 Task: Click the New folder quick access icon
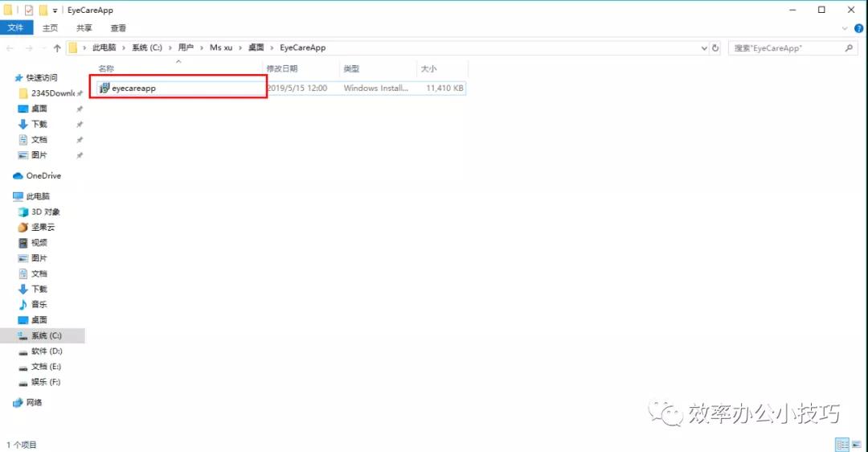coord(43,10)
